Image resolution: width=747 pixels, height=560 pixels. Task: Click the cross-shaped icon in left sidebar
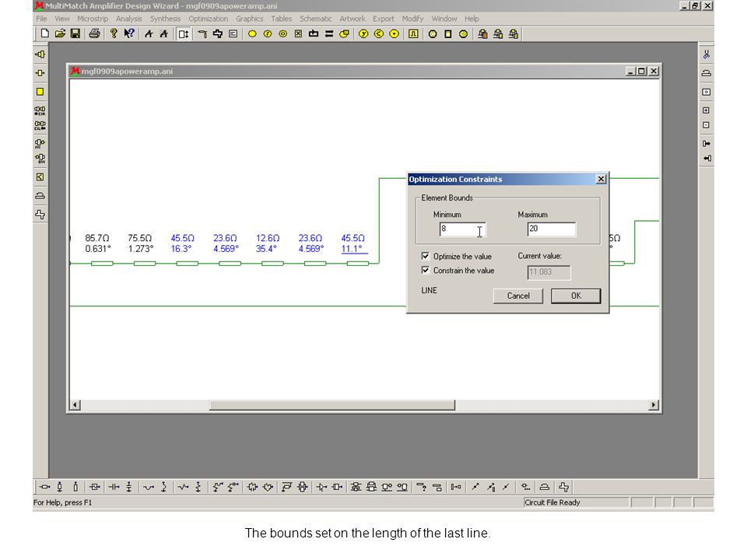point(40,215)
